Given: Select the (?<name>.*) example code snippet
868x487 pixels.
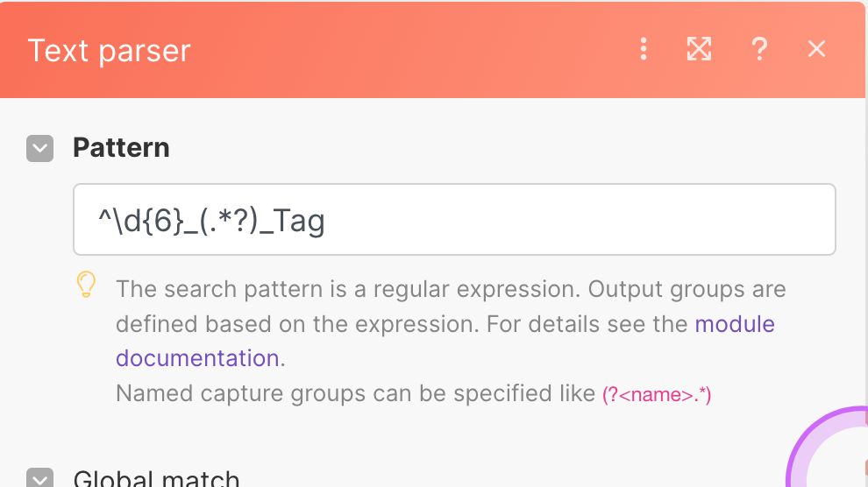Looking at the screenshot, I should (657, 395).
